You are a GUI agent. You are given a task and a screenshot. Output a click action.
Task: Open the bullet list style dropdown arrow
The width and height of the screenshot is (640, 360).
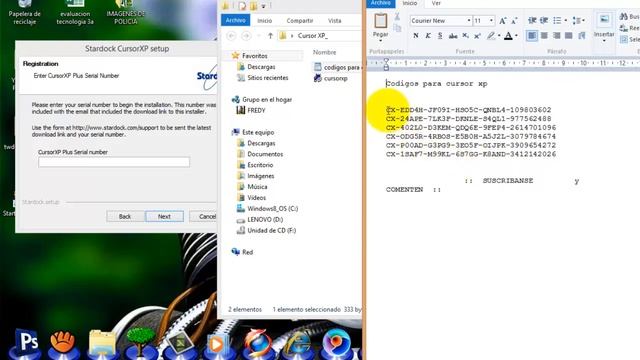click(x=566, y=20)
